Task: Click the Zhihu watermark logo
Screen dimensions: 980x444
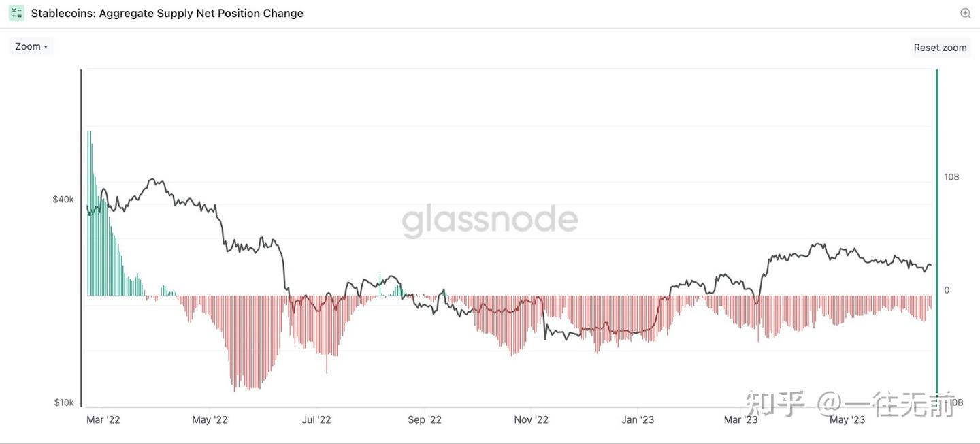Action: tap(776, 403)
